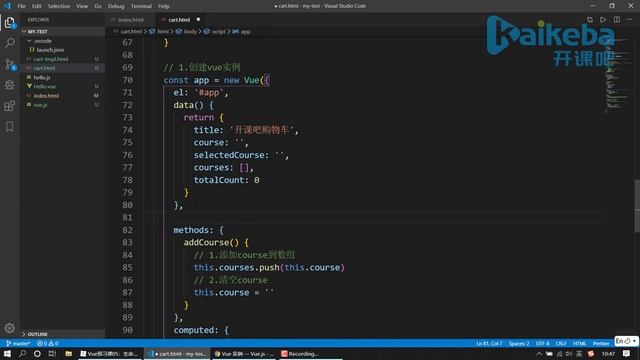This screenshot has width=640, height=360.
Task: Change the HTML language mode
Action: (x=579, y=343)
